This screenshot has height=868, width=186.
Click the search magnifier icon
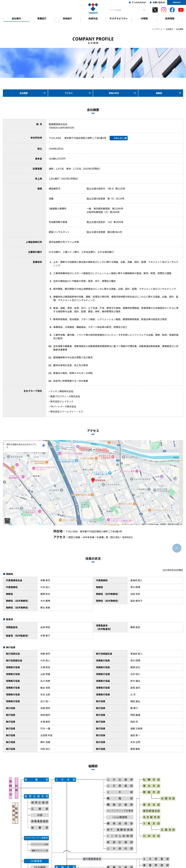[144, 10]
